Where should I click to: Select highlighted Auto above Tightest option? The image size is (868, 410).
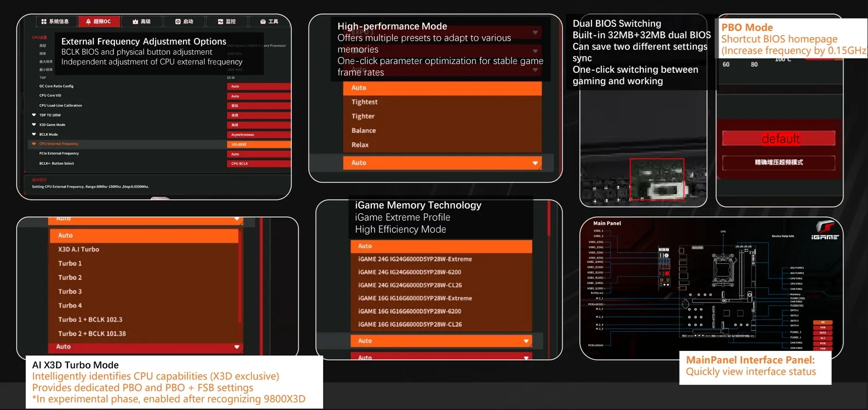pos(442,88)
